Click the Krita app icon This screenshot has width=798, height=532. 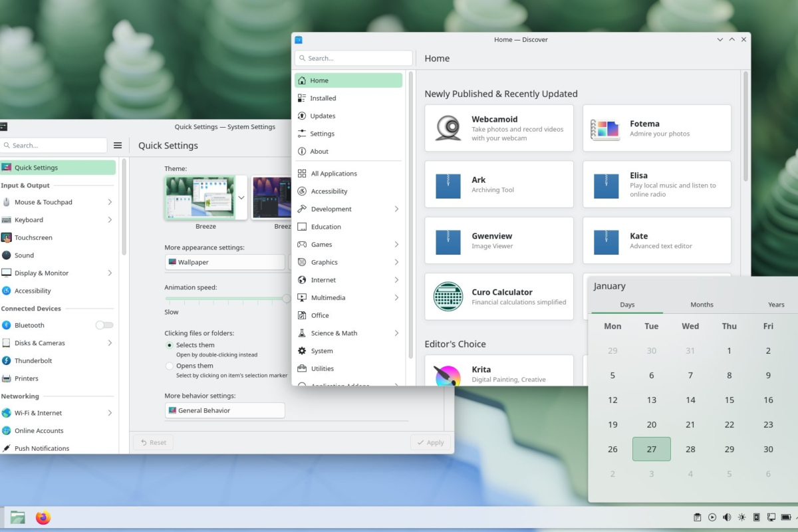(x=447, y=375)
